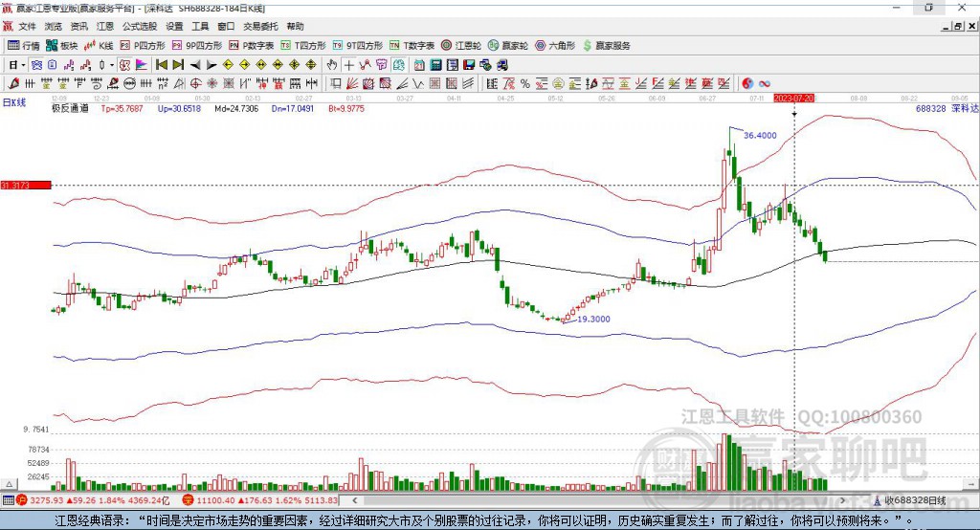Open the 浏览 menu

coord(54,26)
